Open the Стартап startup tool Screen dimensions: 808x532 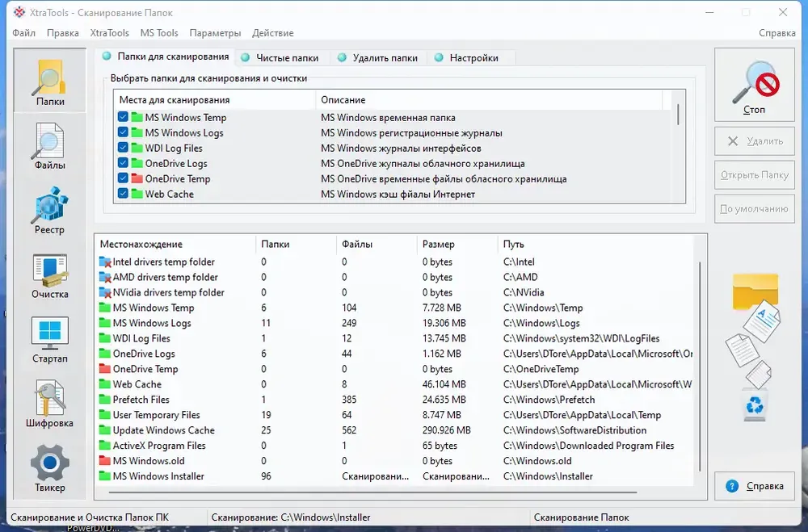tap(50, 340)
